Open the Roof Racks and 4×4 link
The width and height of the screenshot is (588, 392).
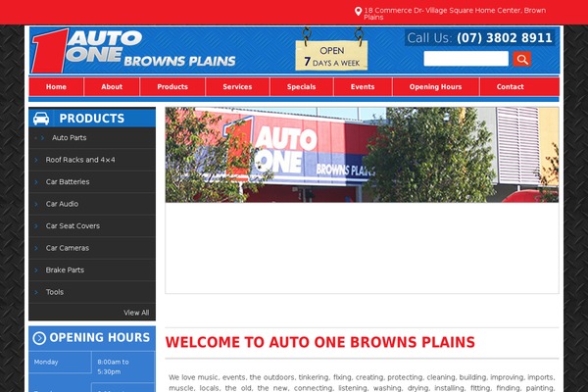(x=80, y=160)
